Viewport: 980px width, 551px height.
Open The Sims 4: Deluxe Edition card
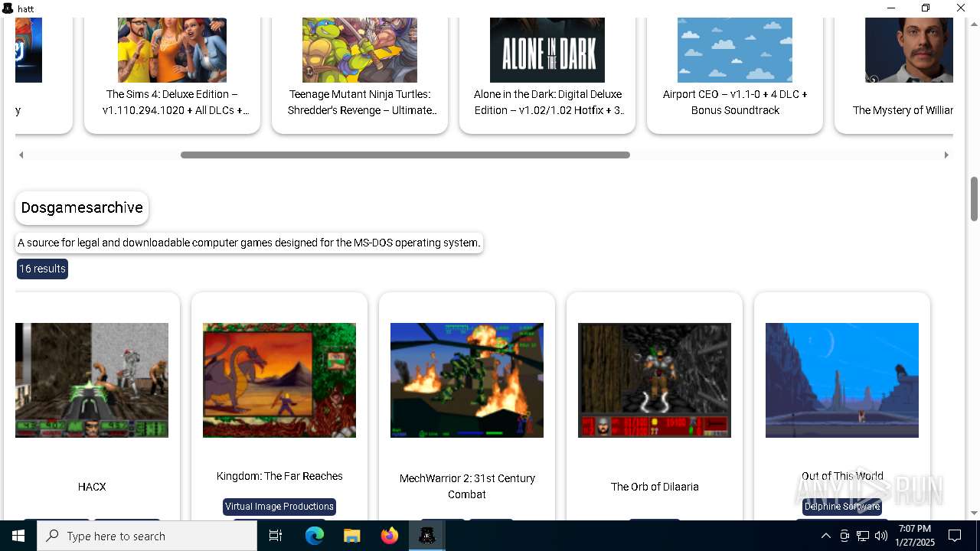coord(172,75)
